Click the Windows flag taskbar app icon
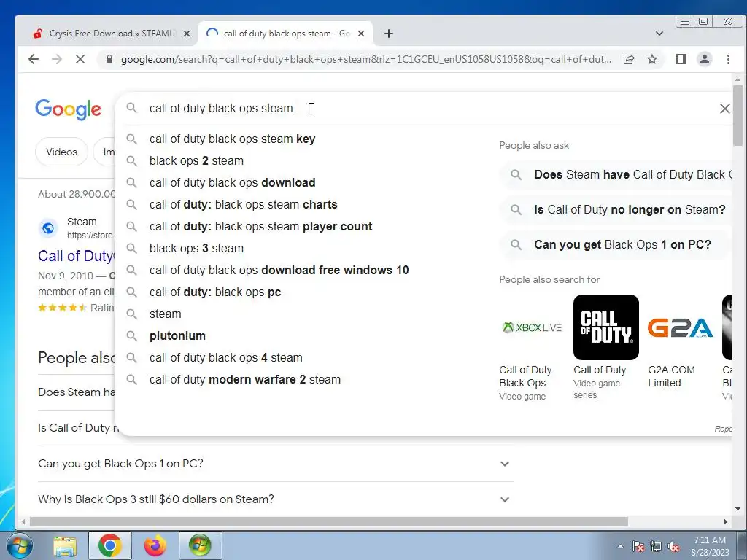This screenshot has height=560, width=747. (200, 545)
